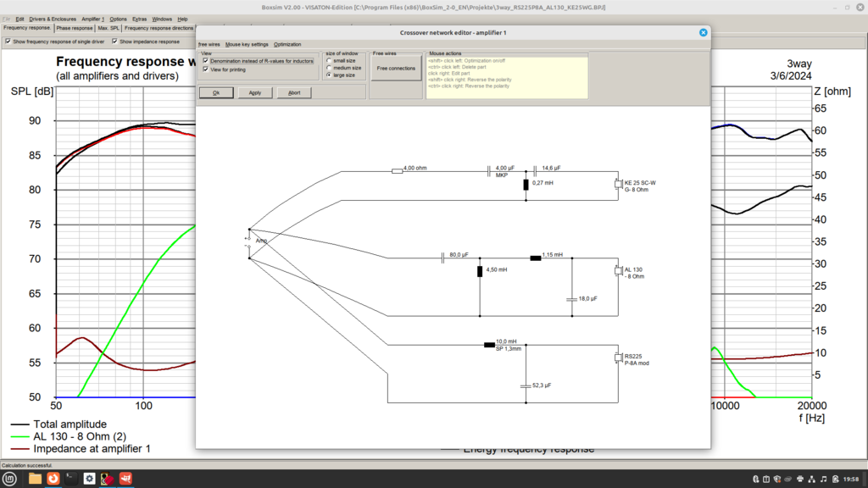
Task: Switch to the Frequency response tab
Action: pos(27,28)
